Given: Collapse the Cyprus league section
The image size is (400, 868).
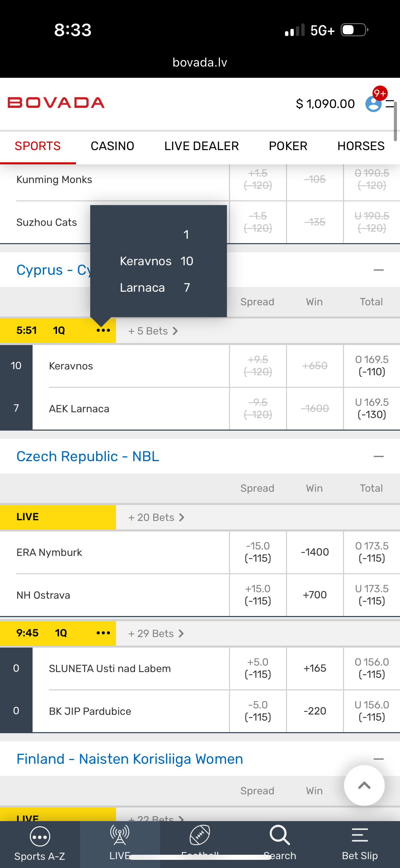Looking at the screenshot, I should point(378,270).
